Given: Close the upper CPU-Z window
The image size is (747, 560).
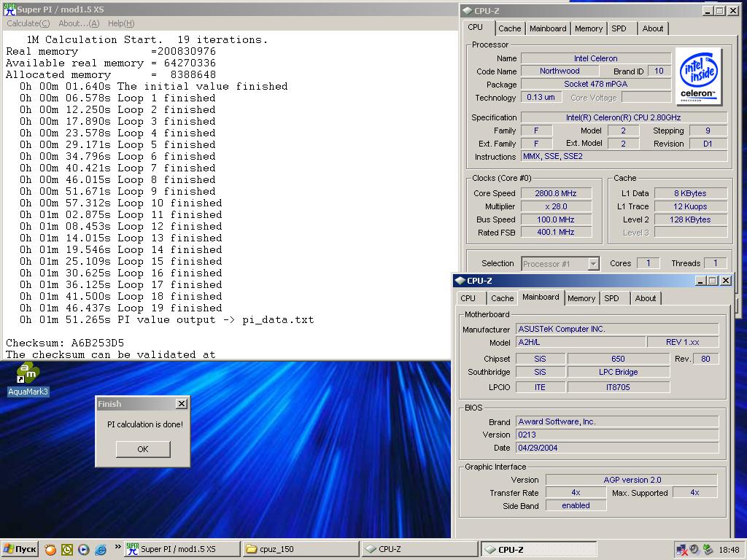Looking at the screenshot, I should point(732,10).
